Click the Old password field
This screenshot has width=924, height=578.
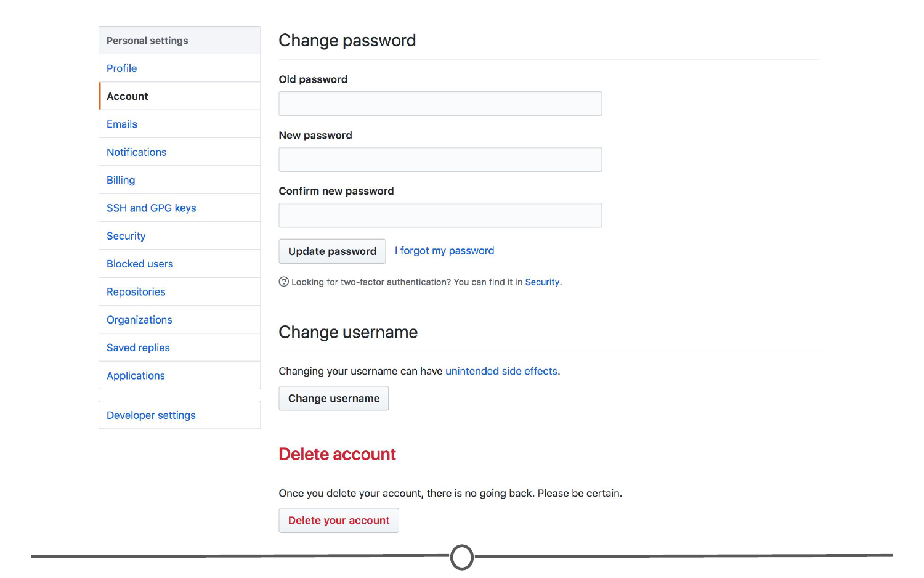point(440,104)
